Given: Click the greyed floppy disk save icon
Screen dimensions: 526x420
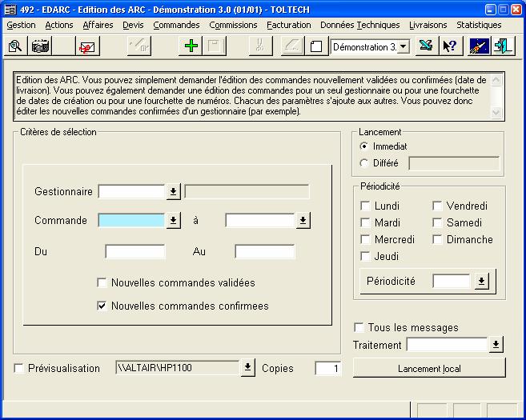Looking at the screenshot, I should (x=215, y=46).
